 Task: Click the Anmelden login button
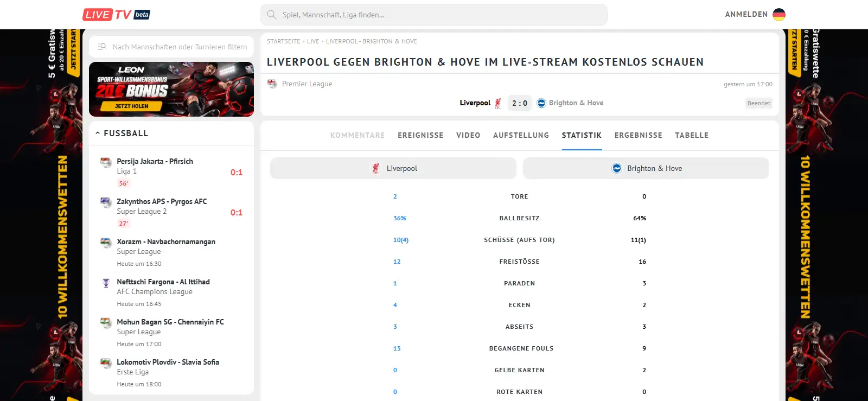click(x=746, y=15)
